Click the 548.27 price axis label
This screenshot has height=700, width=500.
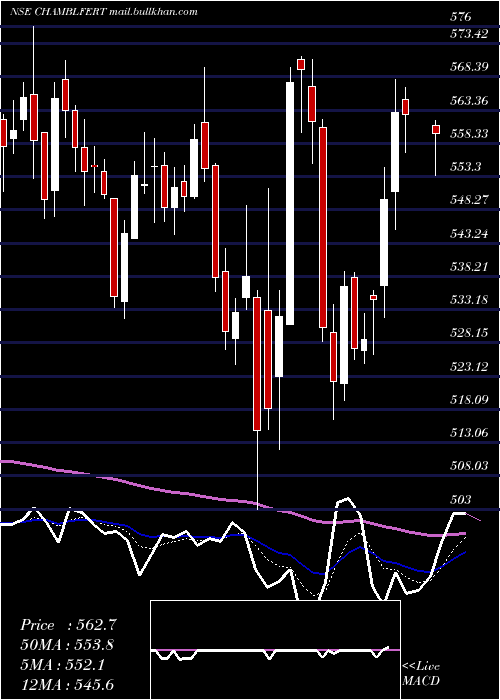point(469,200)
